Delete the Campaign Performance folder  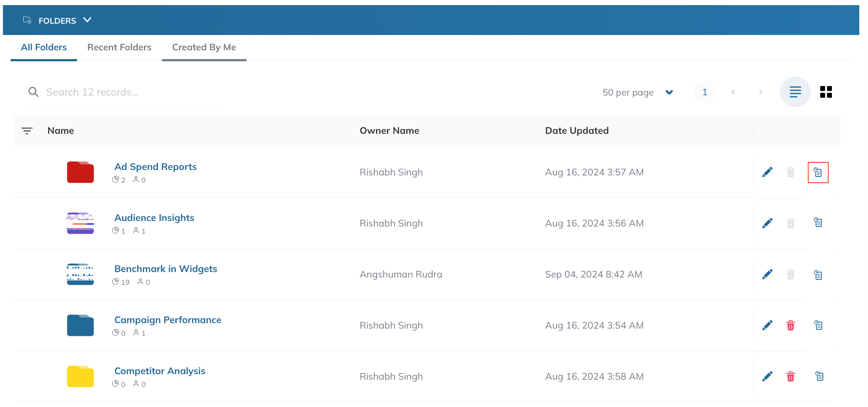791,325
